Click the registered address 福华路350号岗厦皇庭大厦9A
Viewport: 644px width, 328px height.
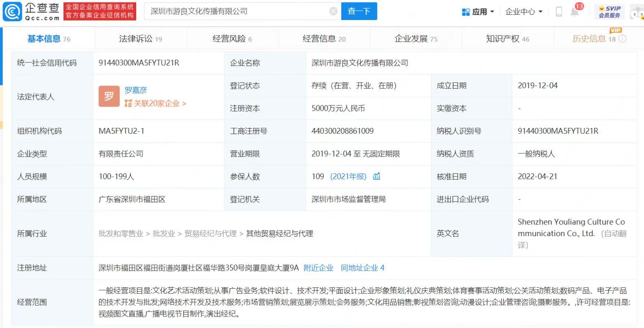(199, 268)
